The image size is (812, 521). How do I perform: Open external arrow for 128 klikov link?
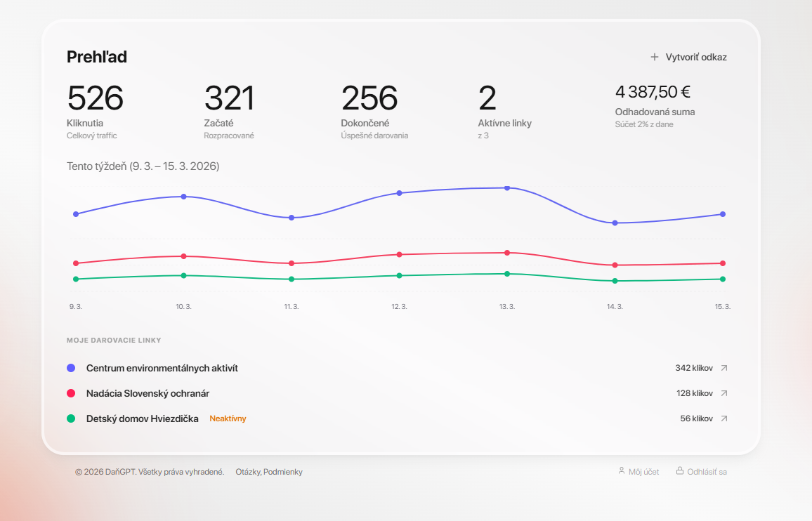(724, 393)
